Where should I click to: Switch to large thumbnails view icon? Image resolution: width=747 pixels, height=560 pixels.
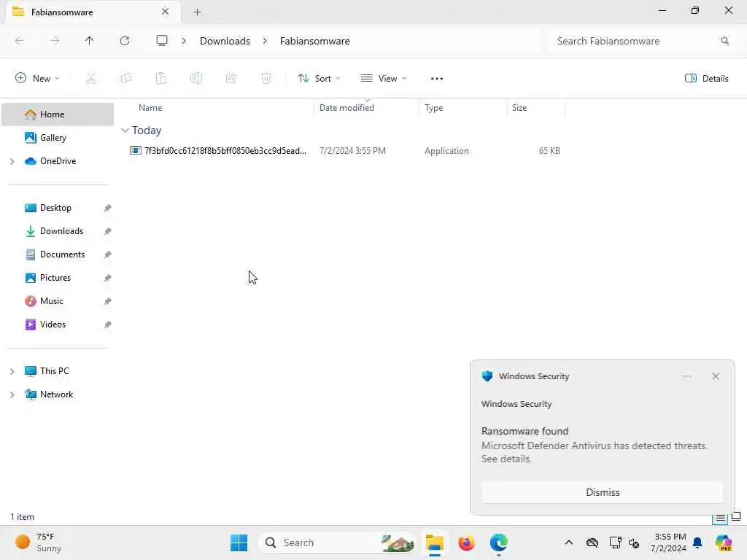(736, 517)
